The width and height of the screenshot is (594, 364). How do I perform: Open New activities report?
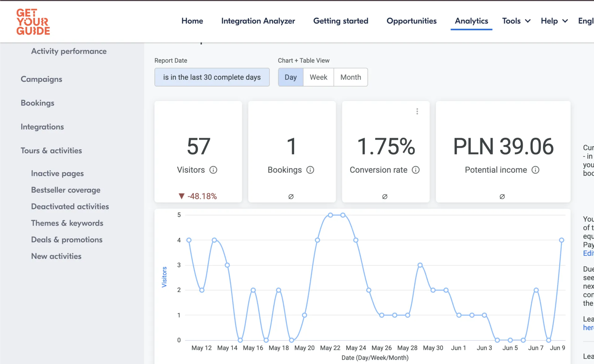[56, 256]
